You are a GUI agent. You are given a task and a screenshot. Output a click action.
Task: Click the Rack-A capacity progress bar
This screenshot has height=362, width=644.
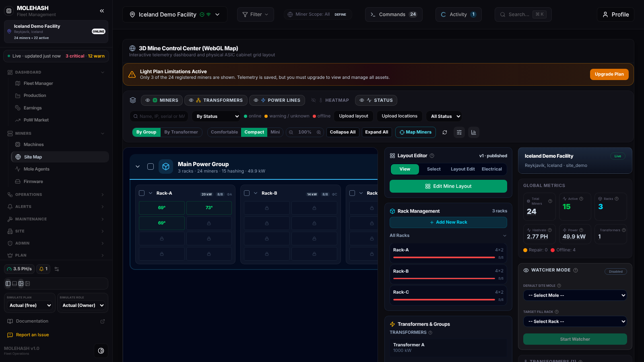tap(444, 257)
